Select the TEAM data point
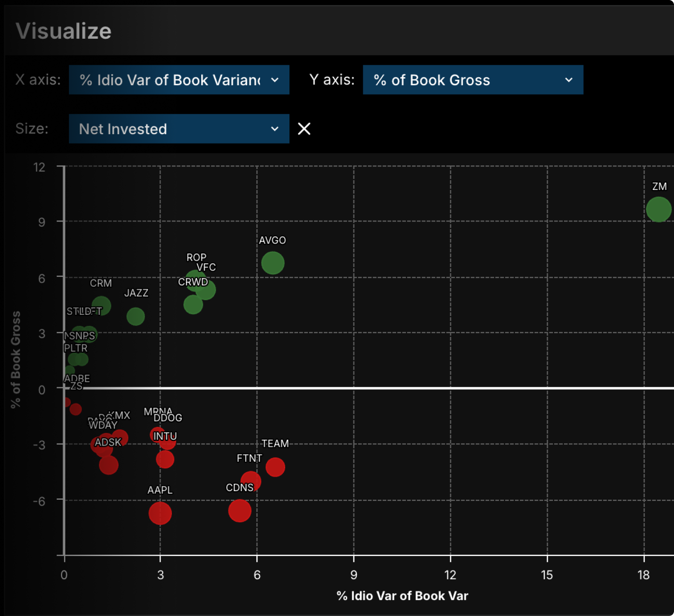This screenshot has height=616, width=674. (x=275, y=467)
